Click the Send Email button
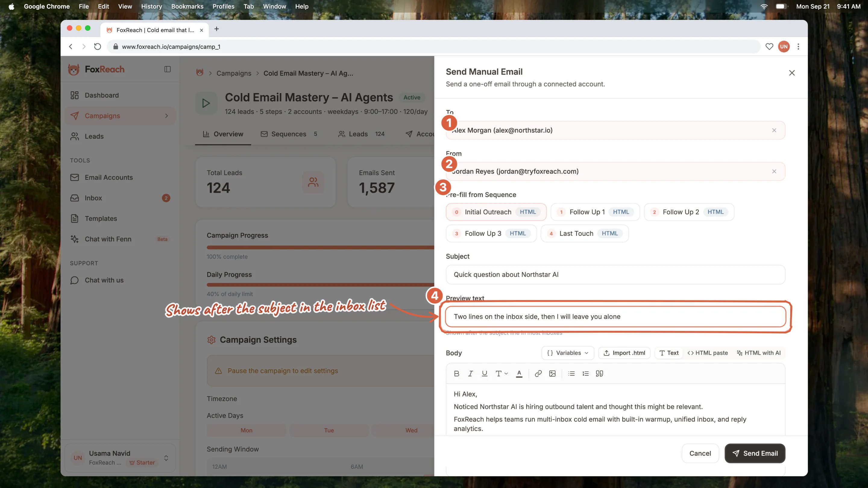The height and width of the screenshot is (488, 868). (x=755, y=453)
